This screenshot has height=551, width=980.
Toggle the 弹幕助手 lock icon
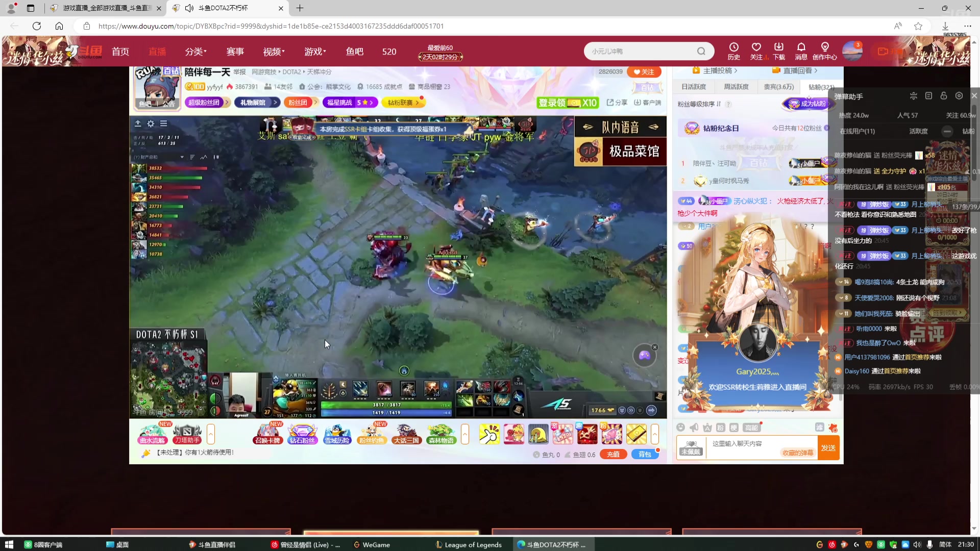tap(944, 96)
